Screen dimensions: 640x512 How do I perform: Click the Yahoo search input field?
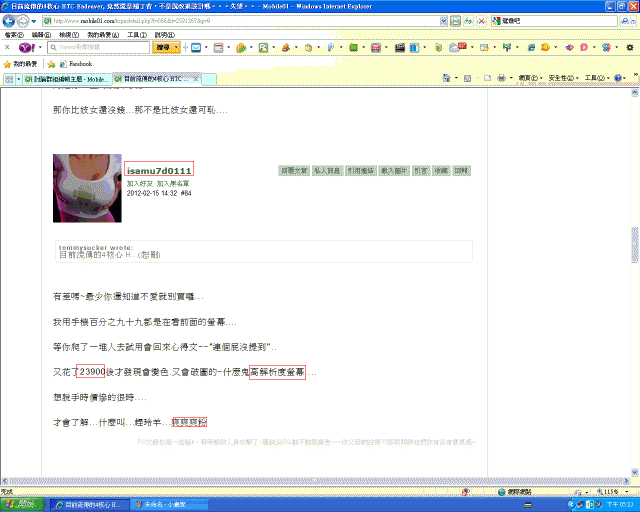click(x=99, y=47)
